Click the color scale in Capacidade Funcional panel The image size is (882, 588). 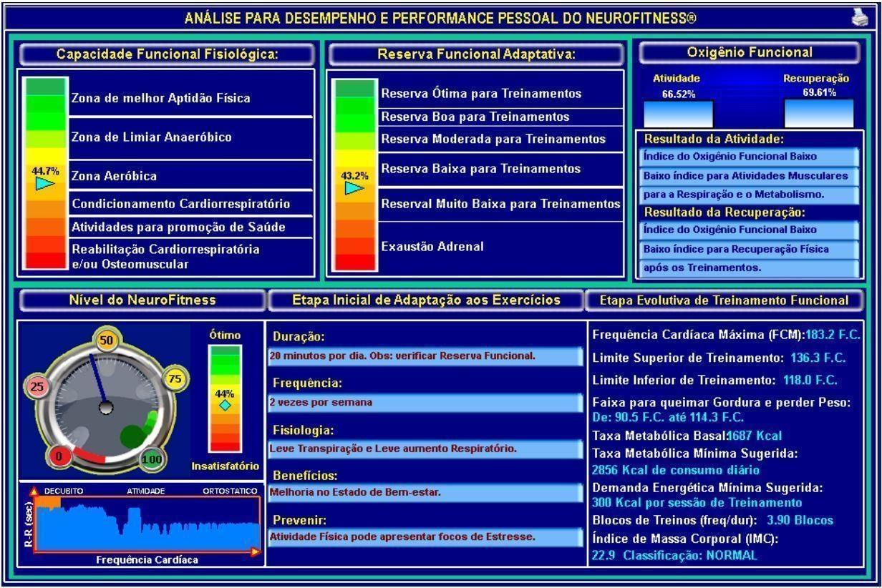tap(46, 173)
